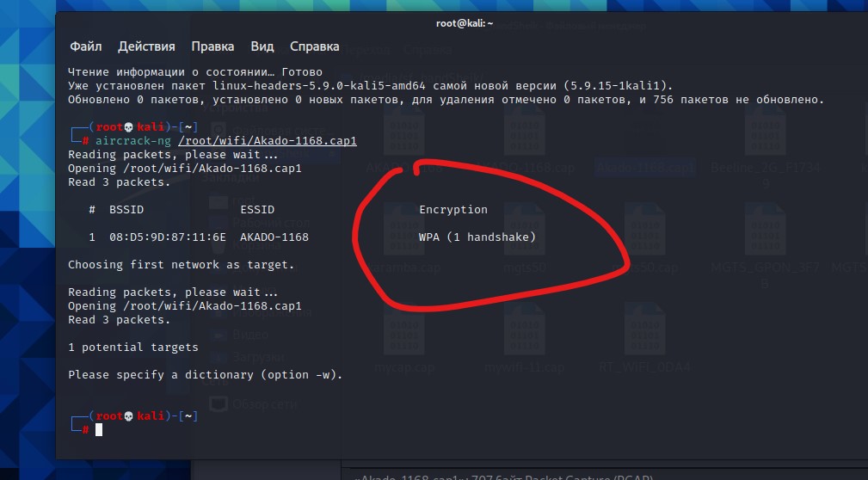Open the Справка help menu
The image size is (868, 480).
click(314, 46)
